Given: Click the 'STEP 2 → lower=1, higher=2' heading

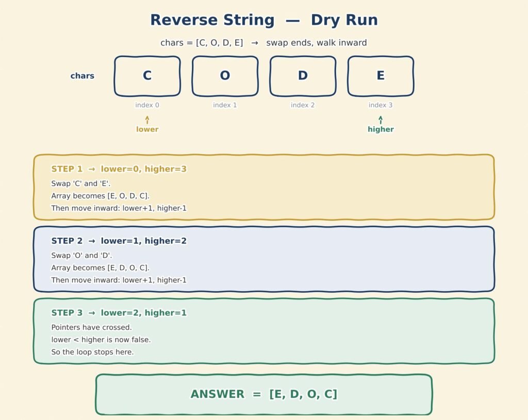Looking at the screenshot, I should click(119, 241).
